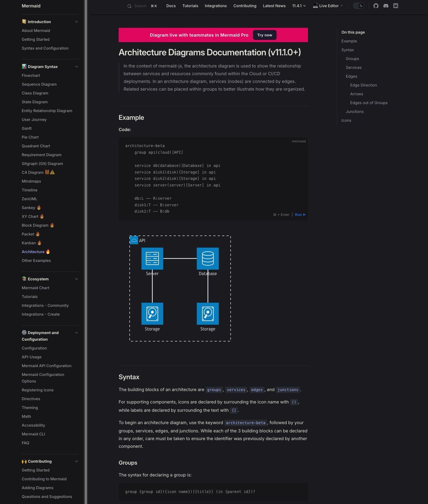Click the Mermaid site title
428x504 pixels.
click(x=31, y=6)
